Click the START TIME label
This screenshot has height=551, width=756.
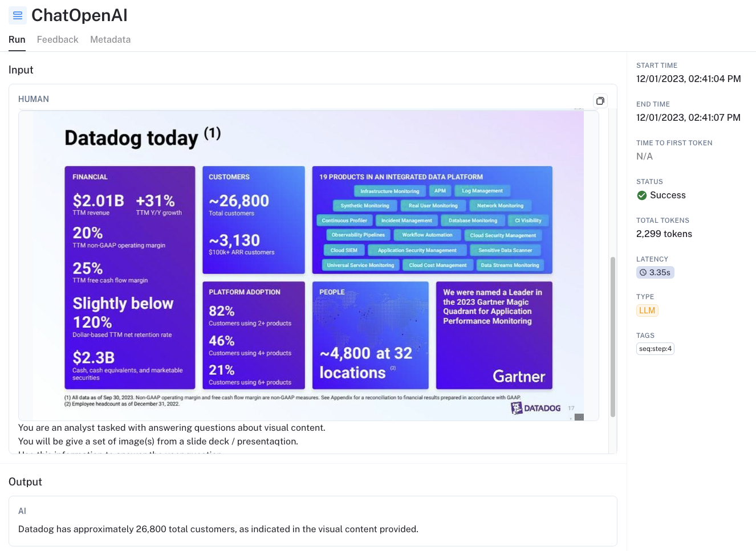click(x=657, y=66)
